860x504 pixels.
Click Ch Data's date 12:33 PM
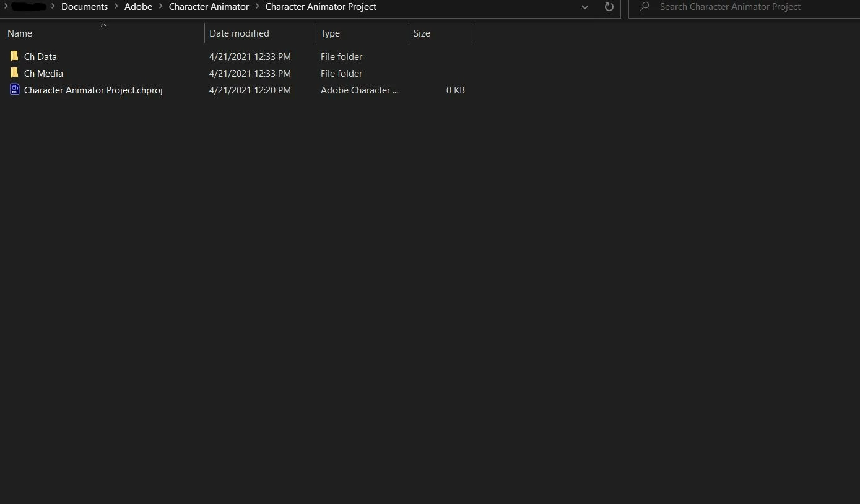[x=250, y=56]
